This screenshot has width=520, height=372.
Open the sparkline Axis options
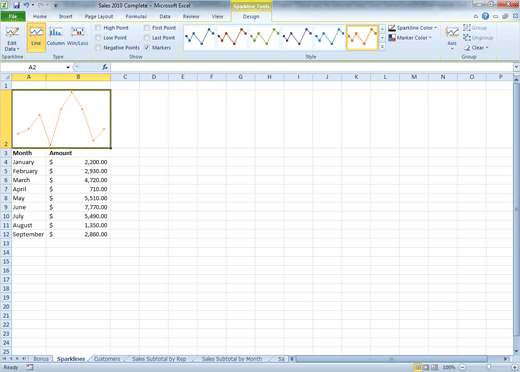(x=452, y=38)
